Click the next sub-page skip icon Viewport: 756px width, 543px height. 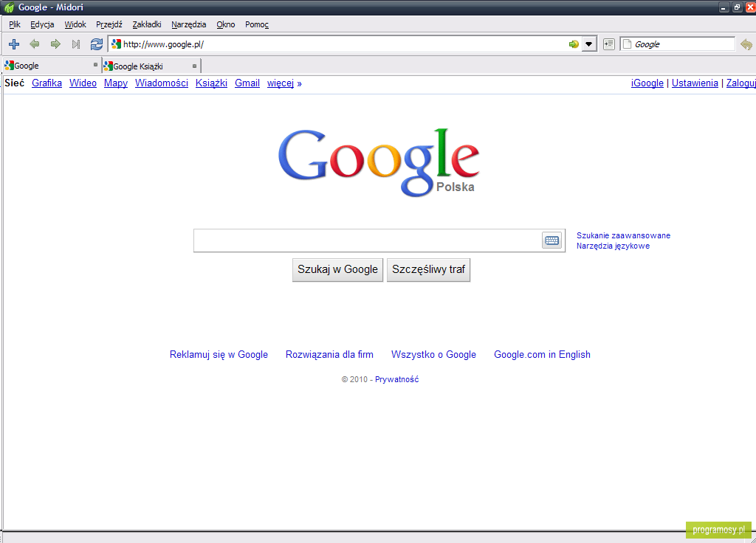point(76,44)
